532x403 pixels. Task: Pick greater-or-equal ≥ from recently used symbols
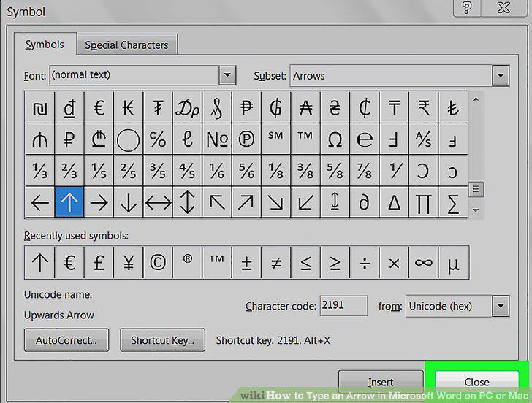click(x=335, y=263)
